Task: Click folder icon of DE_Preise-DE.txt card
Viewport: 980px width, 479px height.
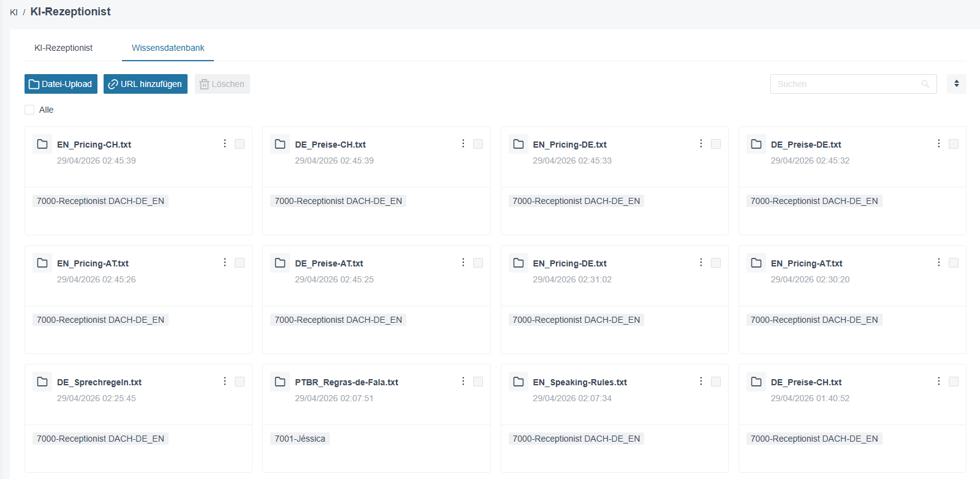Action: tap(756, 144)
